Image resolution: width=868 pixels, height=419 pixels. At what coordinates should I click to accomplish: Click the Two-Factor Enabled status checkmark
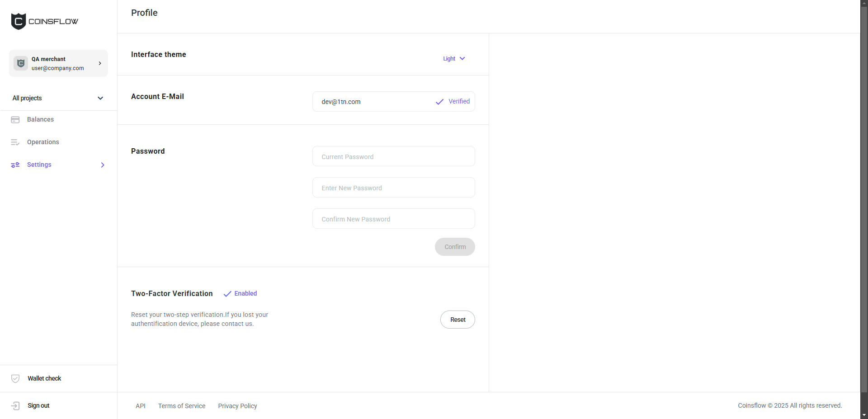click(227, 294)
